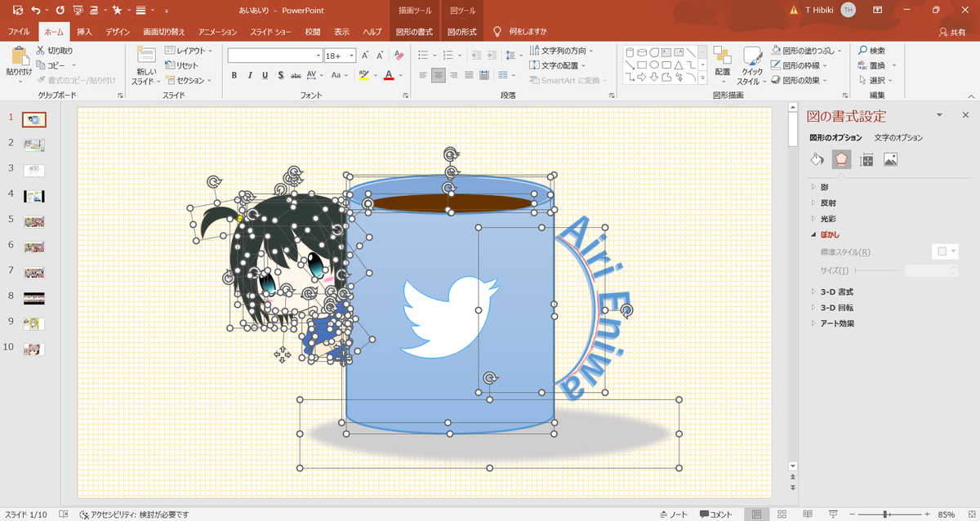The height and width of the screenshot is (521, 980).
Task: Open Section (セクション) dropdown
Action: point(189,80)
